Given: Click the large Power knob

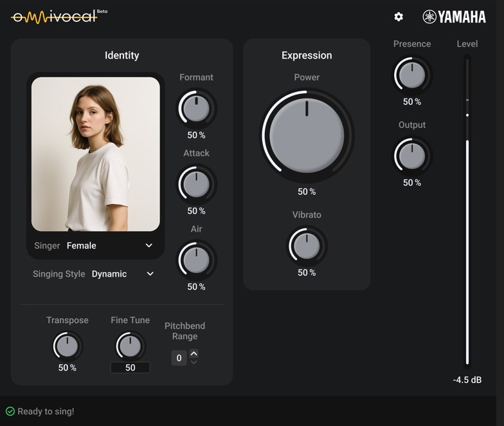Looking at the screenshot, I should coord(307,136).
